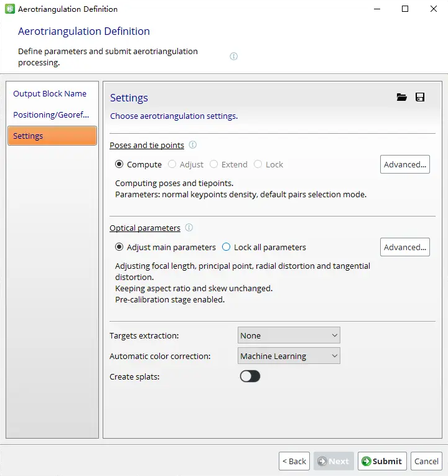Open settings preset folder icon
Viewport: 448px width, 476px height.
[401, 97]
